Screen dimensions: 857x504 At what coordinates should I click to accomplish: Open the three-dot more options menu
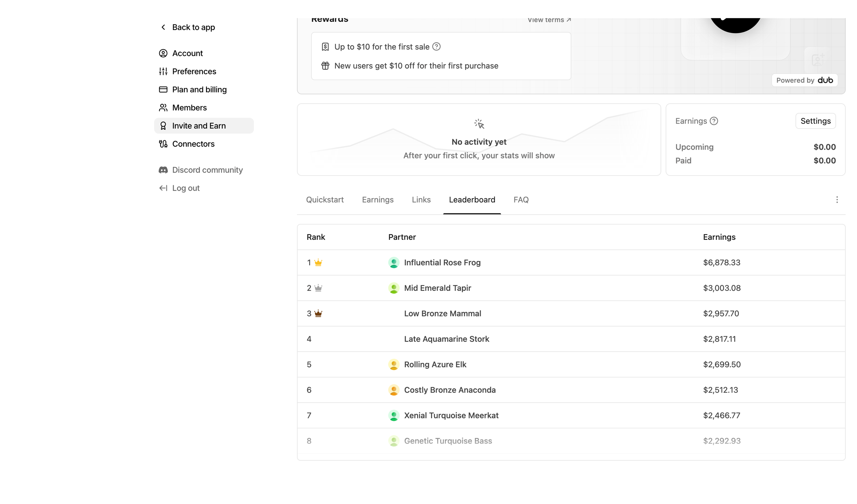pyautogui.click(x=837, y=200)
